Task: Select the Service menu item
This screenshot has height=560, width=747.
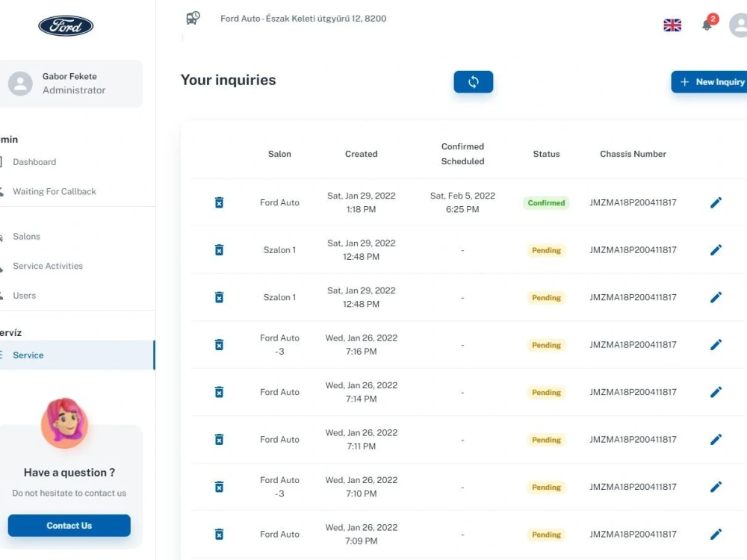Action: 77,355
